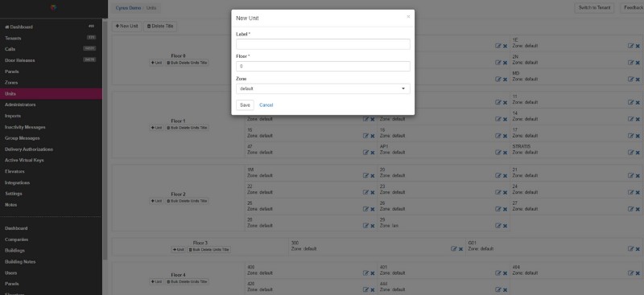Edit unit 47

point(365,153)
